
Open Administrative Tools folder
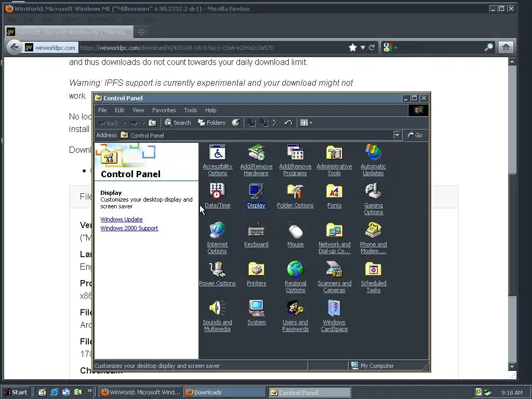[334, 160]
